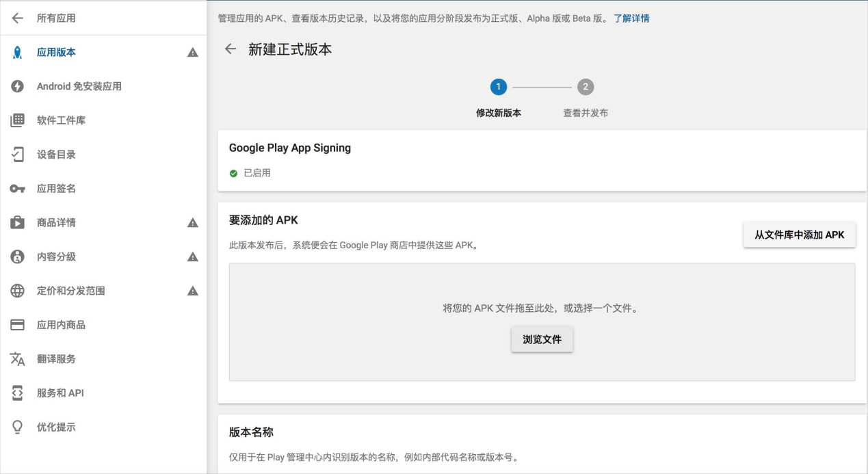Click the lightning icon for Android 免安装应用
The width and height of the screenshot is (868, 474).
point(17,87)
